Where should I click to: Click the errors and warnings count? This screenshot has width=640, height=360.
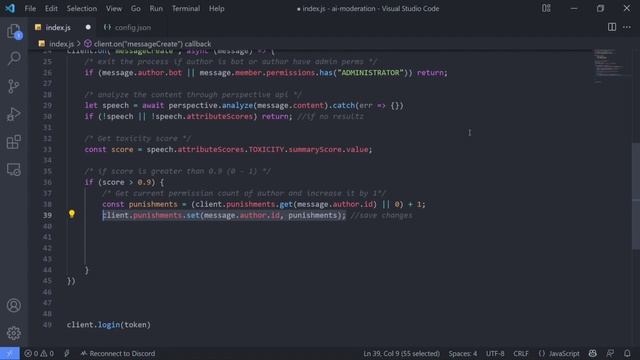pos(39,353)
